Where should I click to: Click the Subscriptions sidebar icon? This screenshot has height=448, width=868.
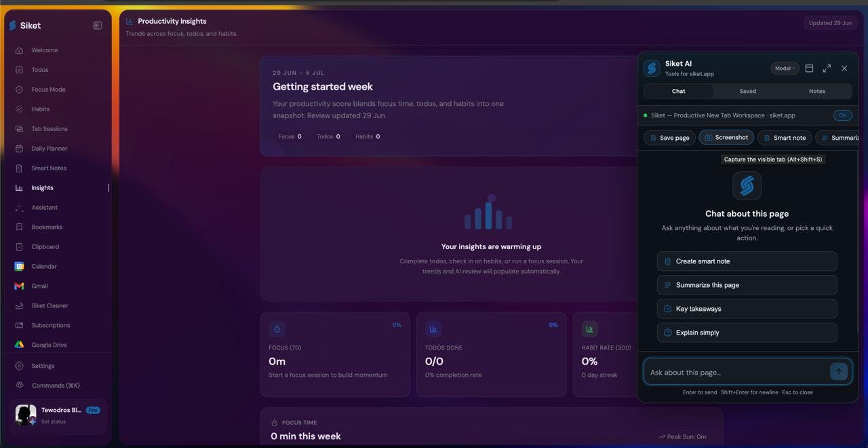click(x=19, y=326)
